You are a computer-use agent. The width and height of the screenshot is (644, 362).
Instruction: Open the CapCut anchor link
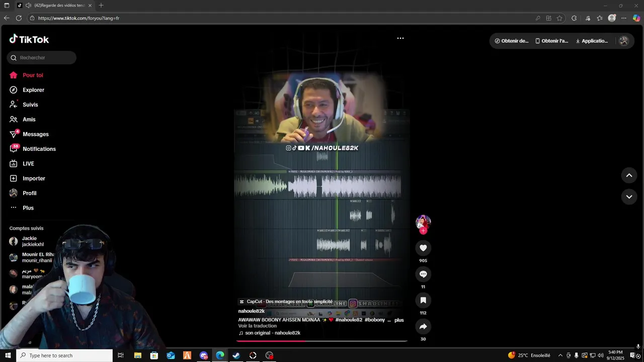(286, 302)
